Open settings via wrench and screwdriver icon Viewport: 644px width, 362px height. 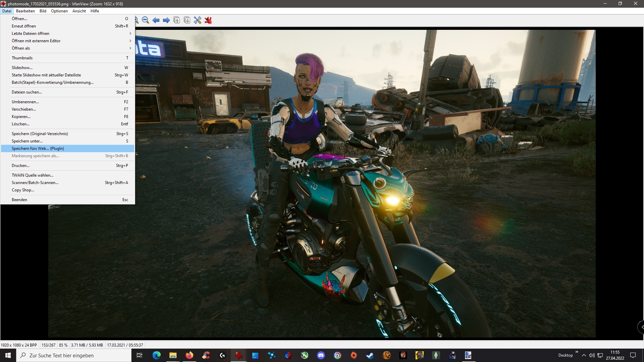coord(198,20)
